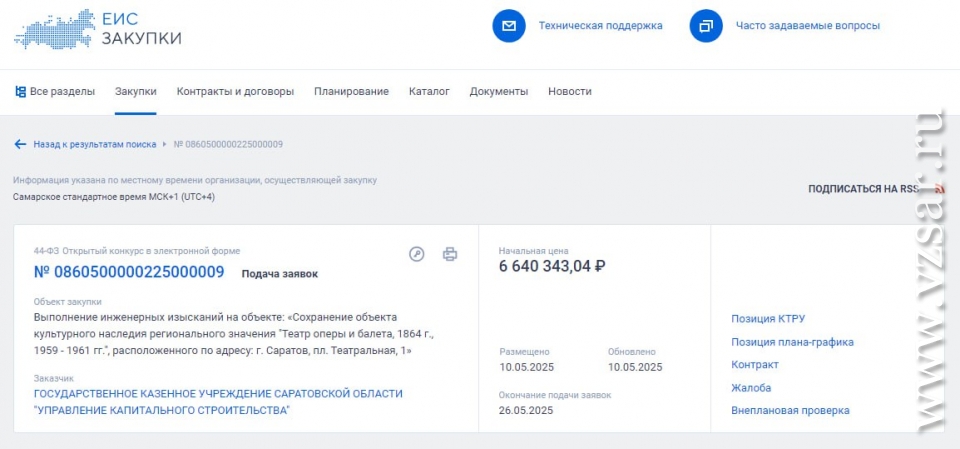Click the Объект закупки description text

point(236,334)
